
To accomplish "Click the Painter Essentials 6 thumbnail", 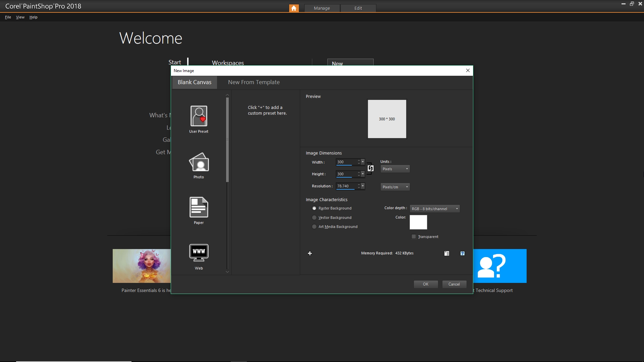I will [142, 266].
